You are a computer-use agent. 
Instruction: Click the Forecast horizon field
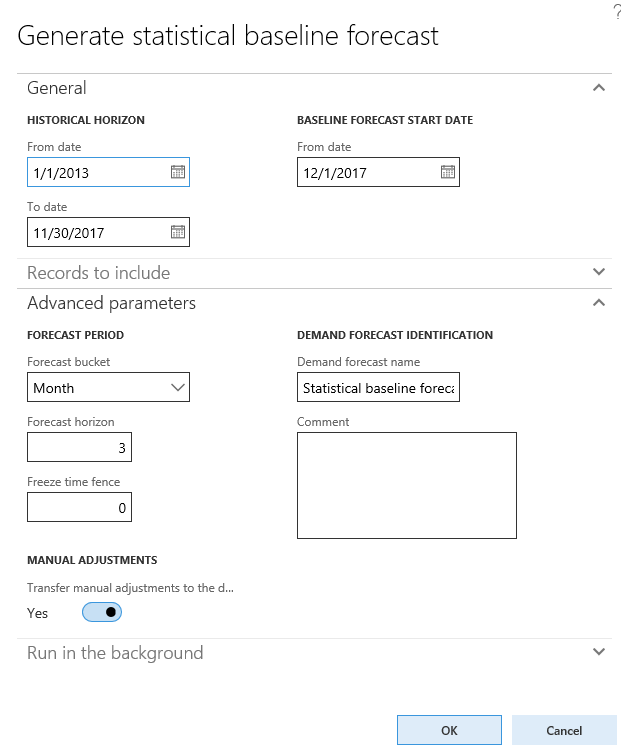click(80, 447)
